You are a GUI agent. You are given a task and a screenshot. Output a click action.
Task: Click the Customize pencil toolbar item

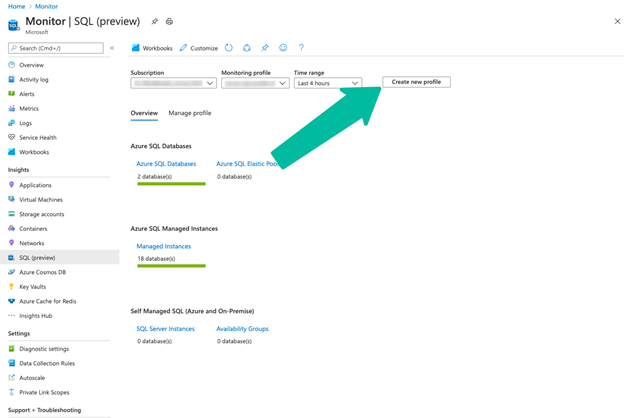(x=199, y=48)
